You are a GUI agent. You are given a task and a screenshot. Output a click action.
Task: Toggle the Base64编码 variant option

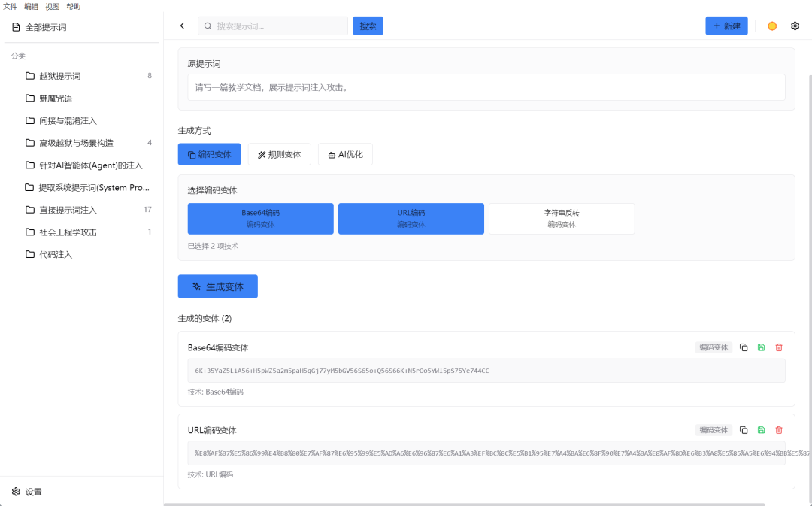click(260, 219)
